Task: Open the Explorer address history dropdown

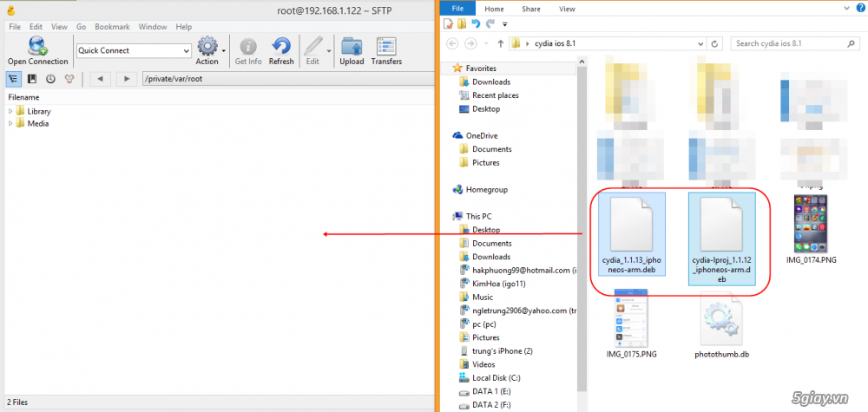Action: tap(702, 43)
